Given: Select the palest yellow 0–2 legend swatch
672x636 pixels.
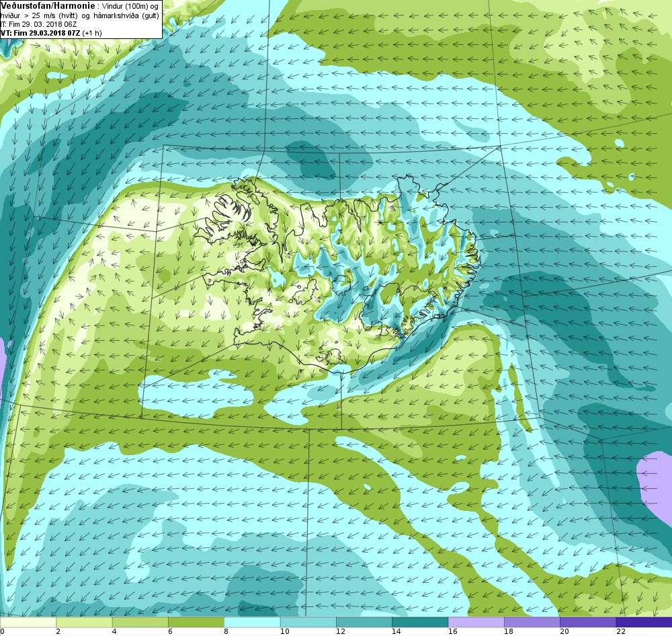Looking at the screenshot, I should click(x=28, y=622).
